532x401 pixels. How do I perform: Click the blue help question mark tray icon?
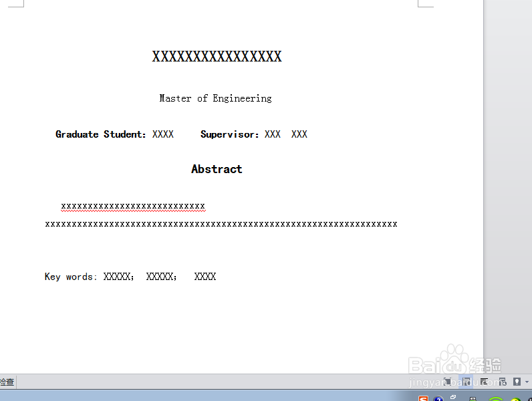click(438, 398)
